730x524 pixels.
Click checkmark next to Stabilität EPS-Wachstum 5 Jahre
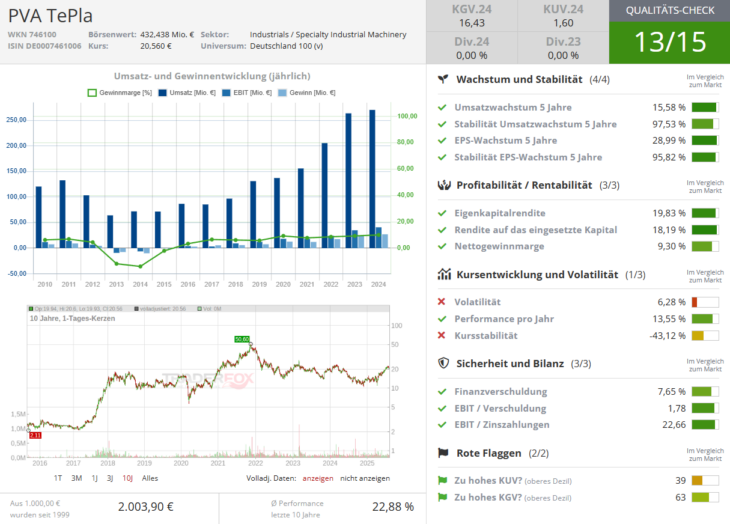click(x=442, y=157)
